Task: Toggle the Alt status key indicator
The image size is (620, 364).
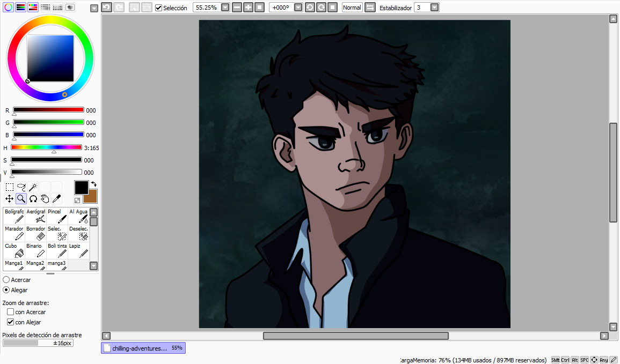Action: (x=574, y=360)
